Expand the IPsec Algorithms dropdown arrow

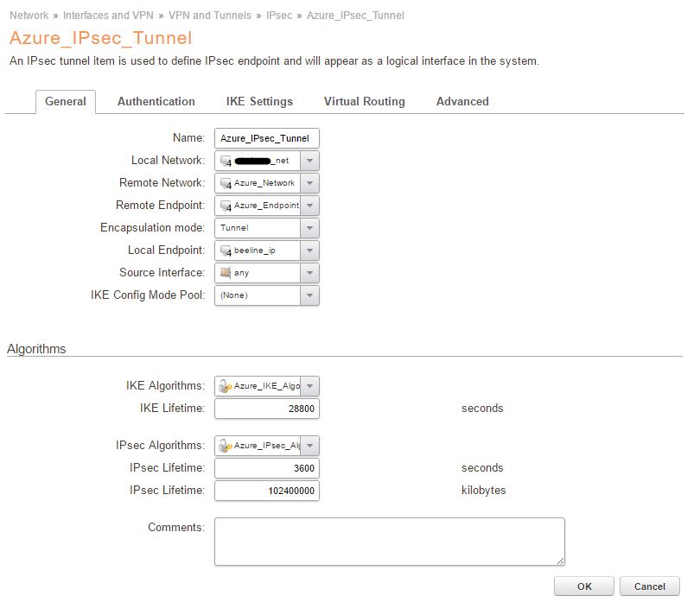(x=310, y=446)
